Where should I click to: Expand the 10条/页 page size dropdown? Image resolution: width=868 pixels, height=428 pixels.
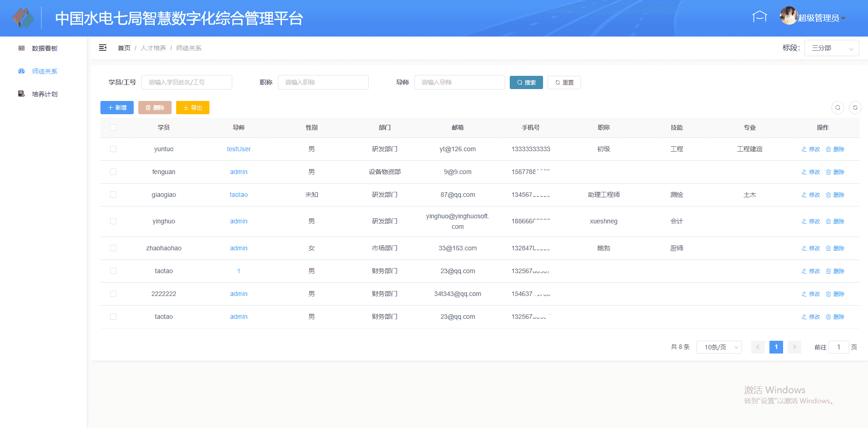coord(719,347)
